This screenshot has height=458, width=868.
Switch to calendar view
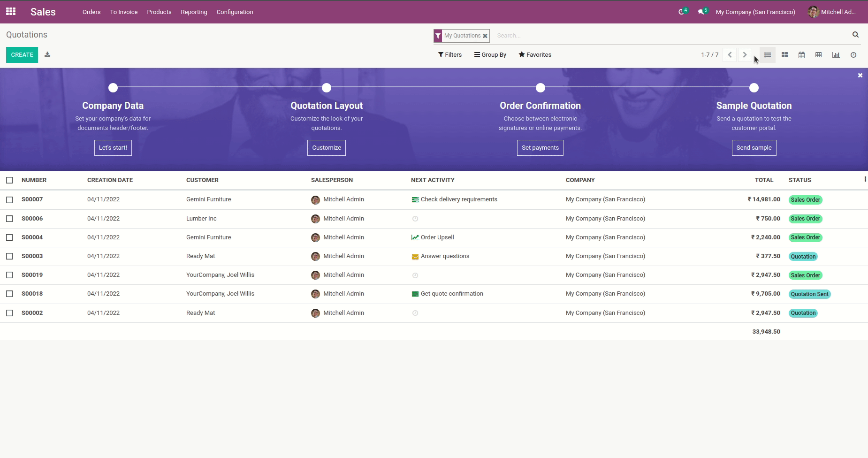point(801,55)
